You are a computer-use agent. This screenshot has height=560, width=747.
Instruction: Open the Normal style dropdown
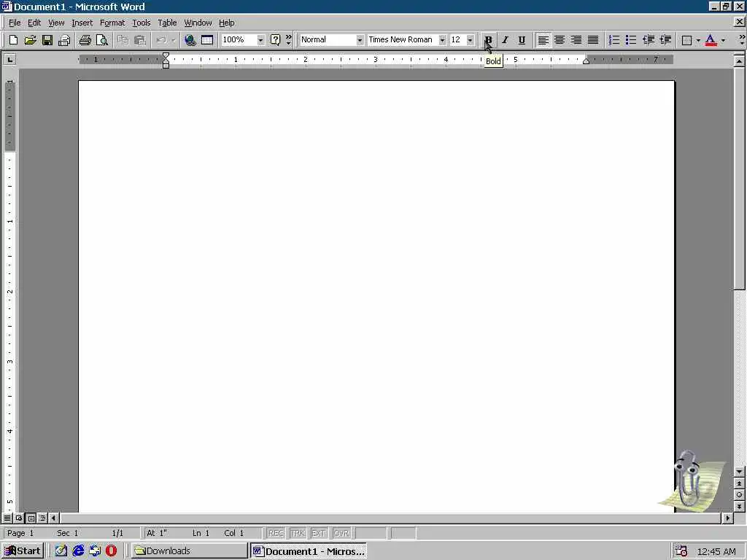(x=360, y=40)
